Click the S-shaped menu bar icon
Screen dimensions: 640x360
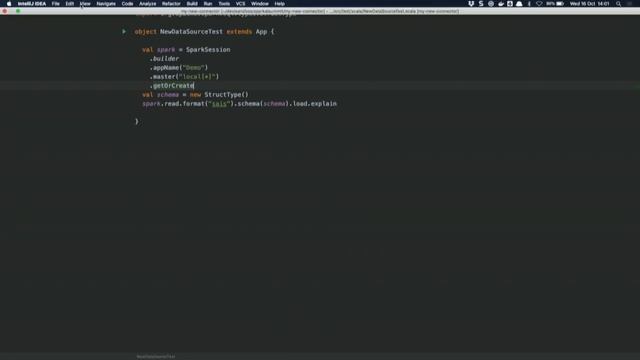pos(481,4)
